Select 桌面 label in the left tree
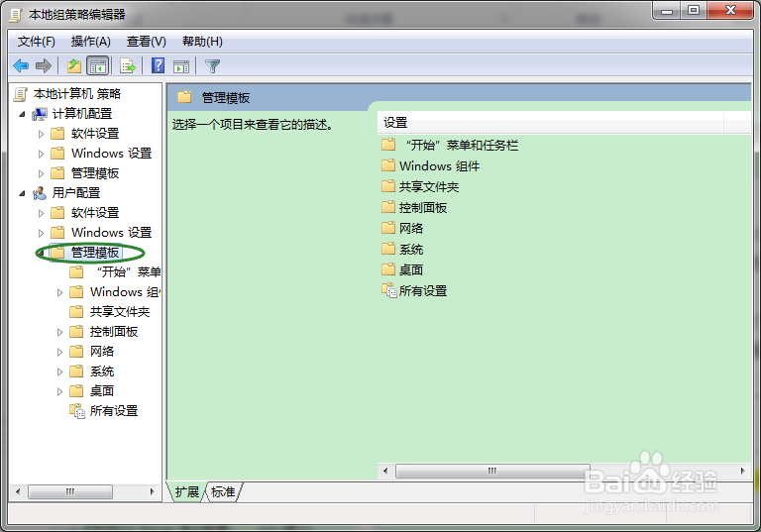This screenshot has height=532, width=761. coord(102,391)
